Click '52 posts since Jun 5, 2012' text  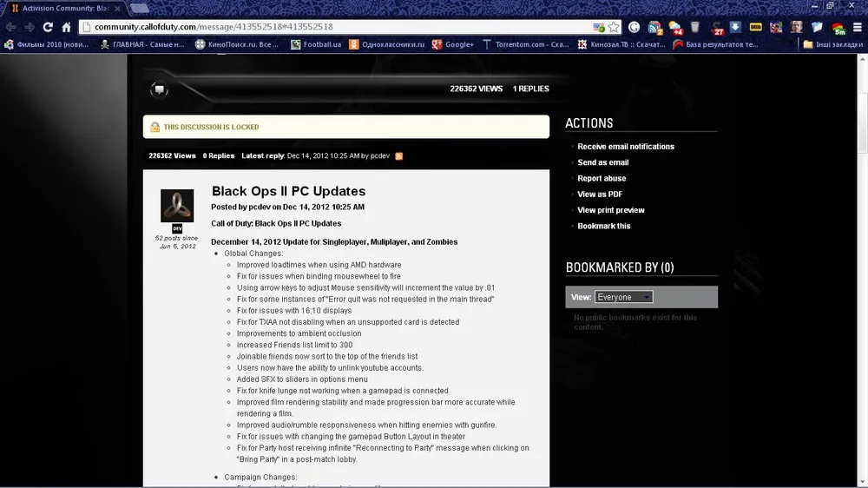[177, 242]
